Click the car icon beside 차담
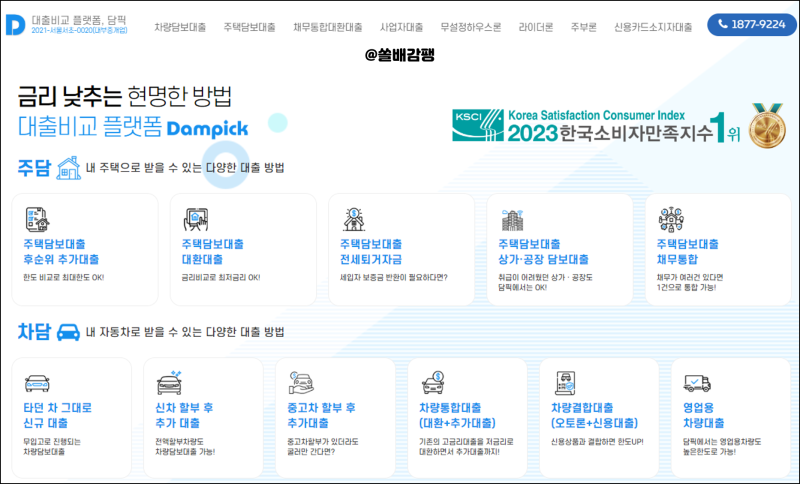800x484 pixels. [68, 332]
